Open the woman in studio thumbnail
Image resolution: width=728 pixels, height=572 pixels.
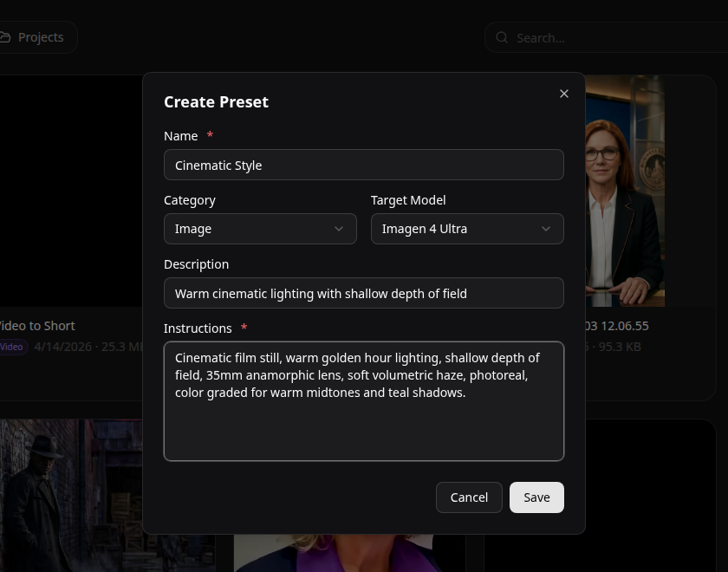pyautogui.click(x=625, y=191)
